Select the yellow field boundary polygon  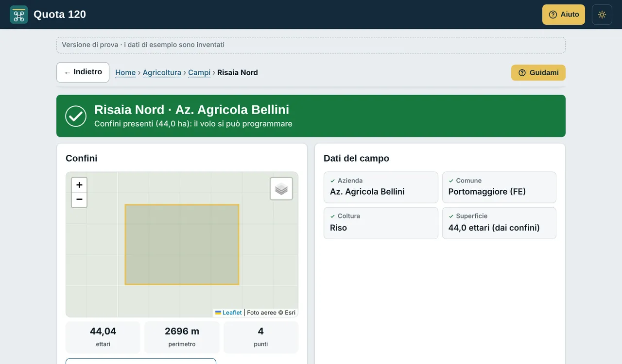pyautogui.click(x=182, y=245)
